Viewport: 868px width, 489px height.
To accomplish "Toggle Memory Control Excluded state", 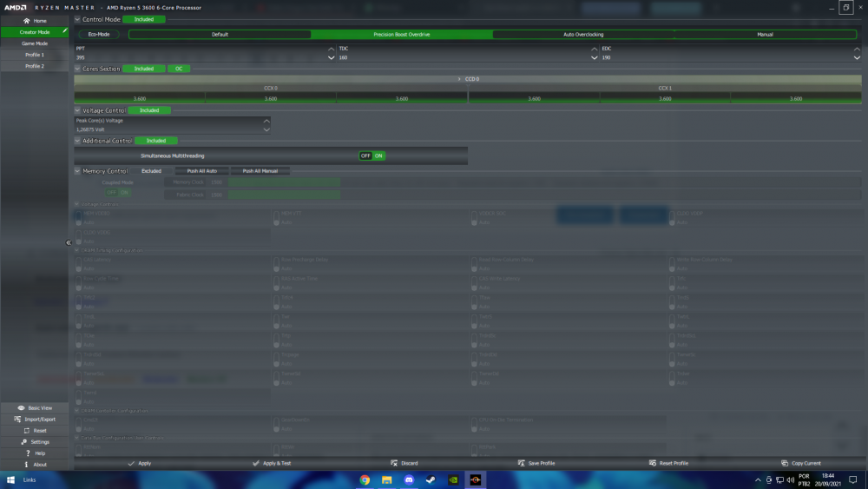I will [x=151, y=171].
